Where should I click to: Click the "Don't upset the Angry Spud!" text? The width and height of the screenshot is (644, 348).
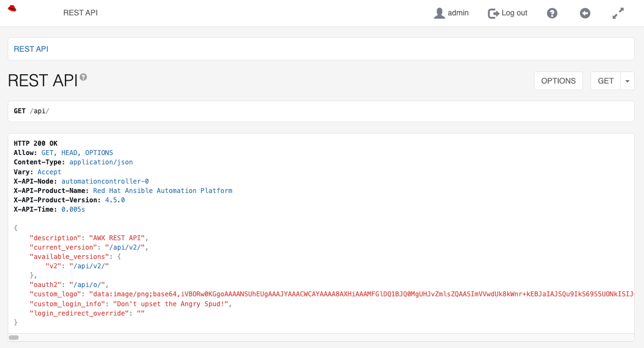tap(170, 303)
